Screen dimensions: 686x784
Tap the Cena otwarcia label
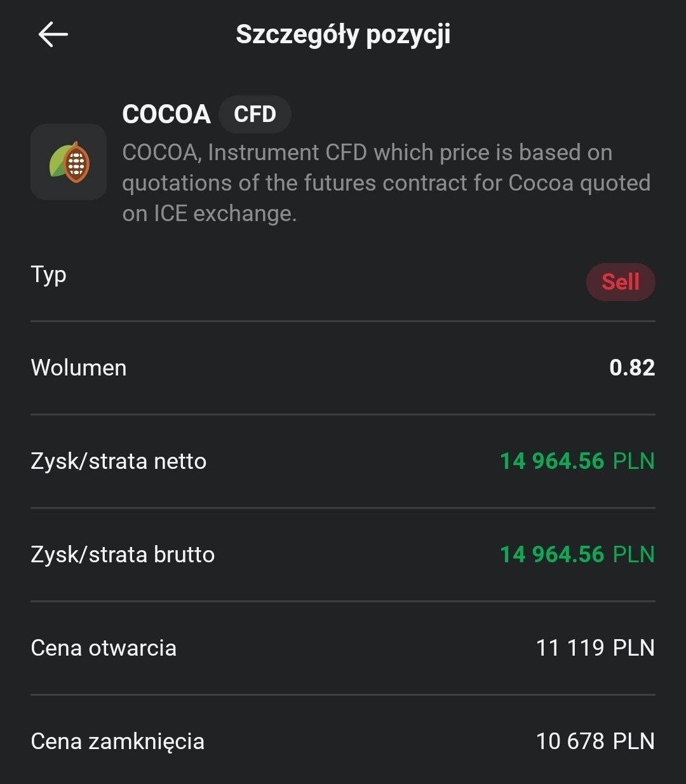coord(104,648)
